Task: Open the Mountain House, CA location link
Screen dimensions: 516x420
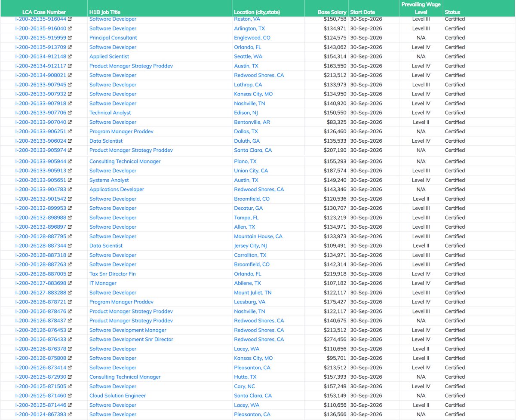Action: click(258, 236)
